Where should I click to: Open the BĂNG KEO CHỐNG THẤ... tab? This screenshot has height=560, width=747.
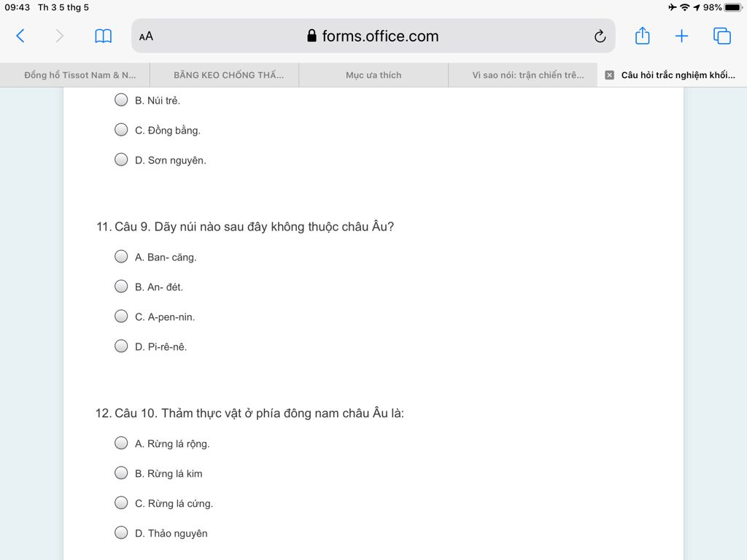pyautogui.click(x=228, y=75)
